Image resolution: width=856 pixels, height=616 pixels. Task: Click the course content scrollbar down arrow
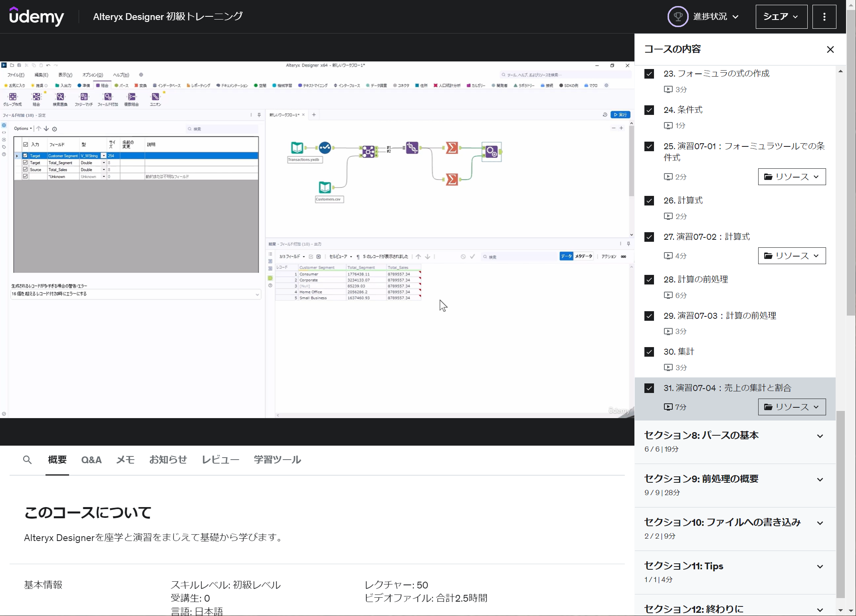tap(840, 610)
